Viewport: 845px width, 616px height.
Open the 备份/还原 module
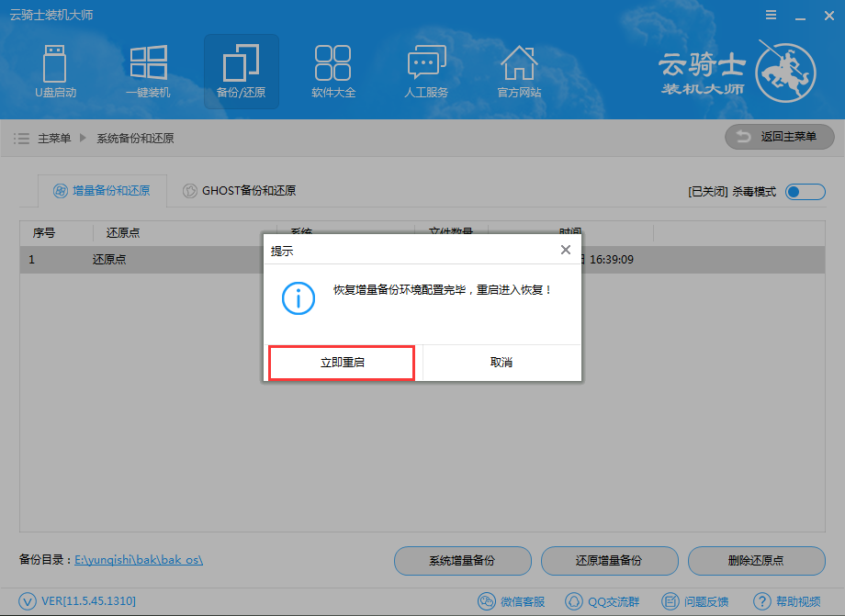[x=241, y=72]
